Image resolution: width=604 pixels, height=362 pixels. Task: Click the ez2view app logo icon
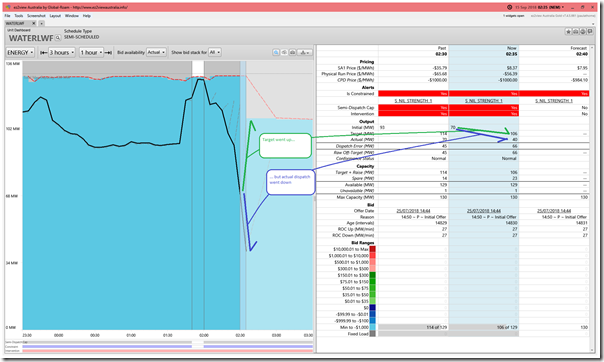coord(8,7)
